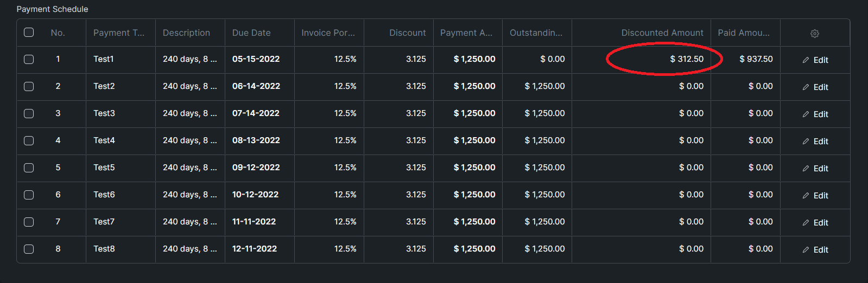The width and height of the screenshot is (868, 283).
Task: Click the edit pencil on row 6
Action: click(x=806, y=196)
